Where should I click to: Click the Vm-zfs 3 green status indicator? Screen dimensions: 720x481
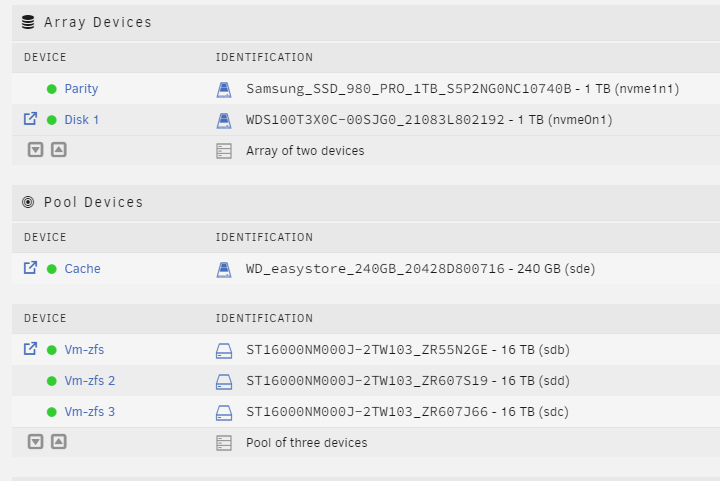[52, 412]
